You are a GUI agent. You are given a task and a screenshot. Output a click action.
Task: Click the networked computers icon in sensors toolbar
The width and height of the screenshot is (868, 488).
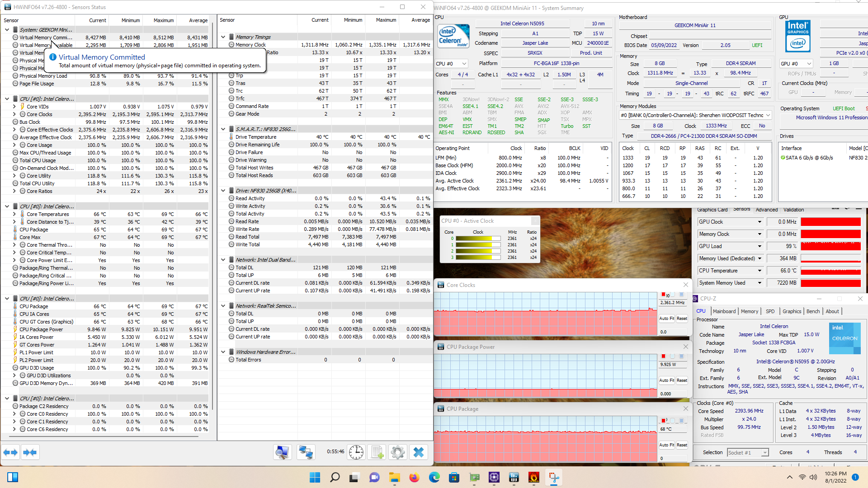point(306,452)
